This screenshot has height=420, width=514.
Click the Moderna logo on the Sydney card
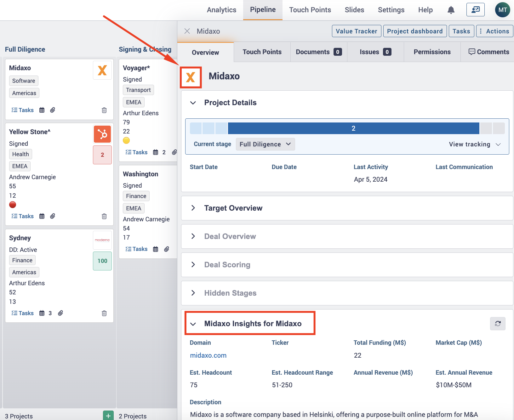102,240
